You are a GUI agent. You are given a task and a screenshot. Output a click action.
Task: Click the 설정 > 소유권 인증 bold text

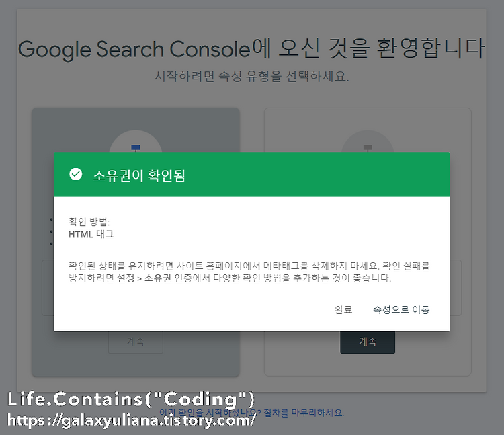(154, 278)
